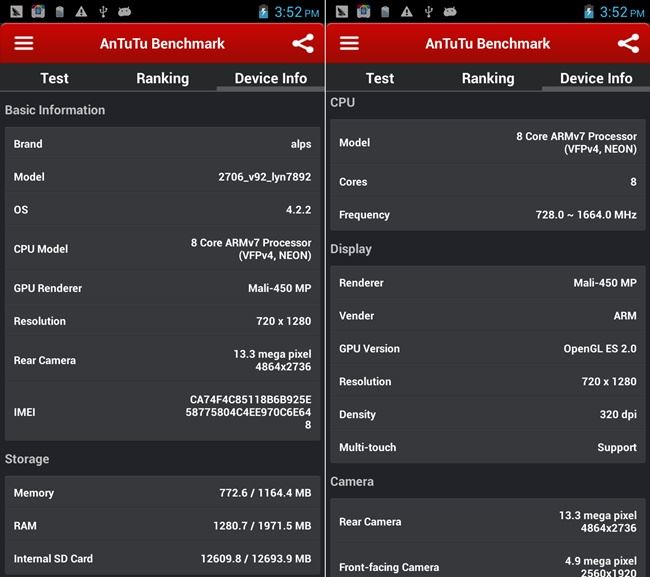
Task: Tap Cores row showing 8
Action: tap(488, 182)
